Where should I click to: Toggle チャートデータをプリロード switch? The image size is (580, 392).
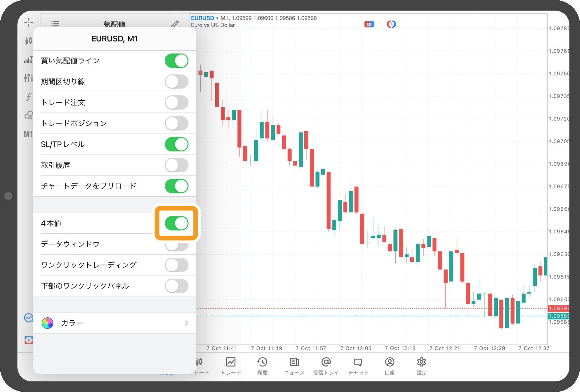point(177,186)
